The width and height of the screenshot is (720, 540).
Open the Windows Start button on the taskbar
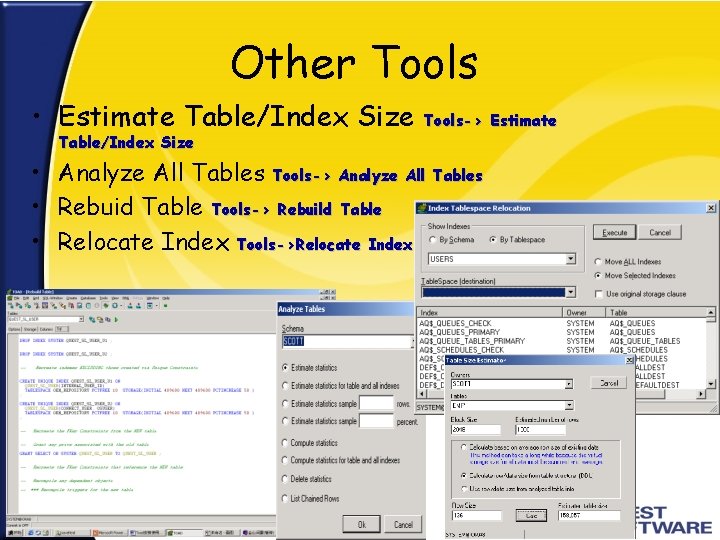click(x=16, y=533)
